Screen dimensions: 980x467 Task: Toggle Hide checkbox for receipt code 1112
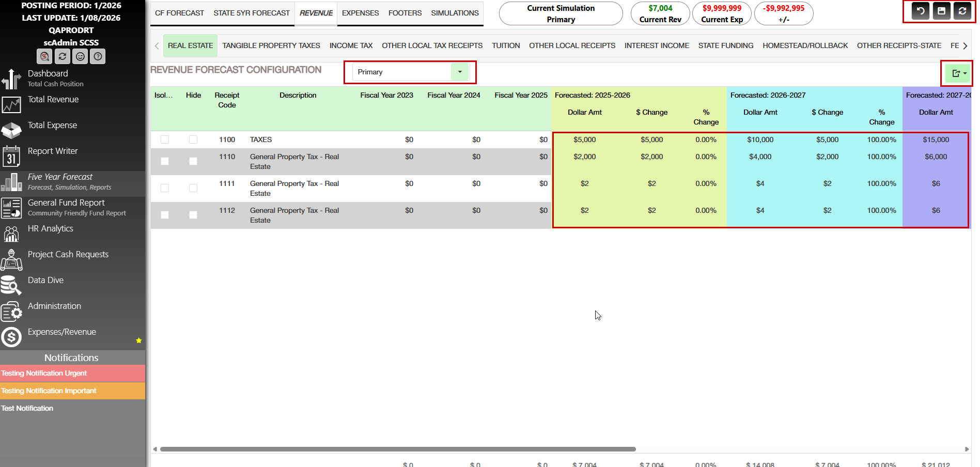193,215
